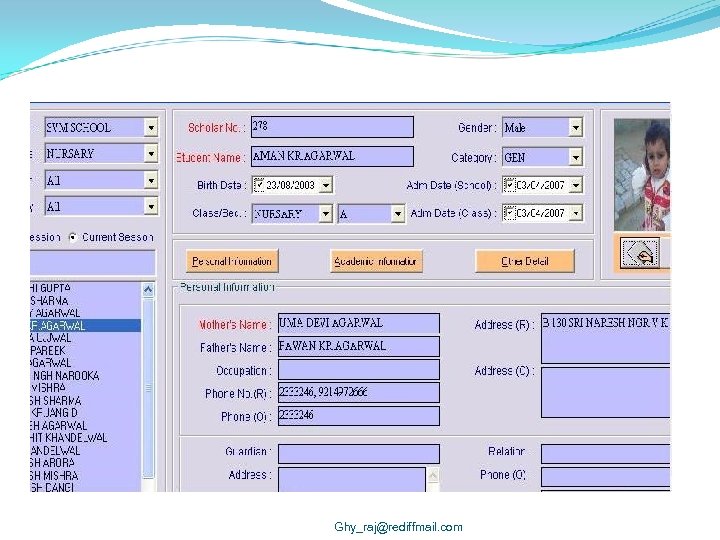Toggle the Adm Date (Class) checkbox
Screen dimensions: 720x540
[509, 213]
